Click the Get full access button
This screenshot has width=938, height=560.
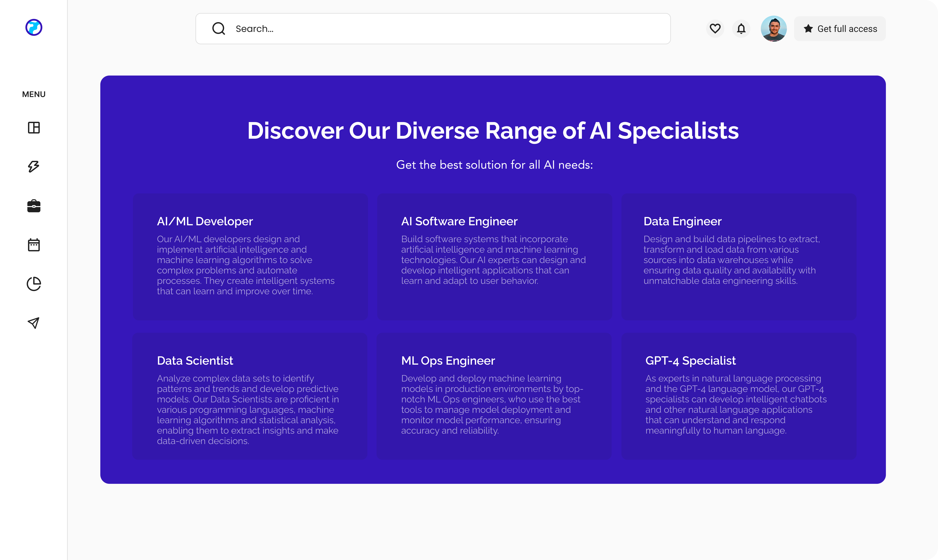pyautogui.click(x=840, y=29)
